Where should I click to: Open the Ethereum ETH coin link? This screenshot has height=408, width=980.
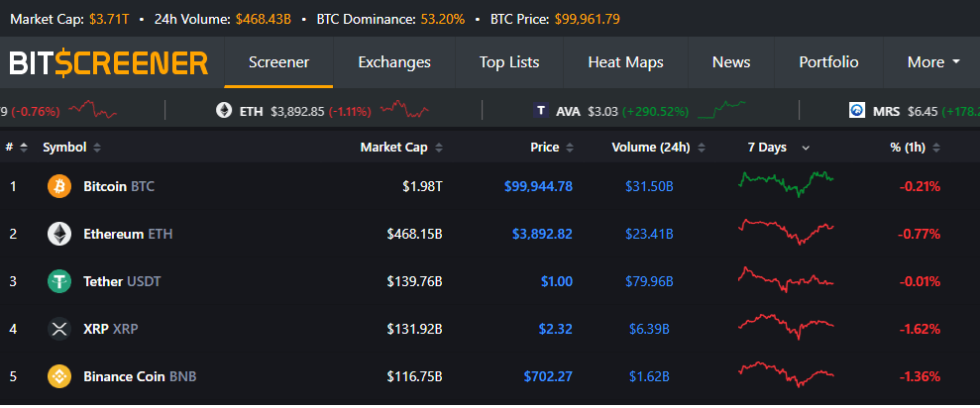click(128, 234)
